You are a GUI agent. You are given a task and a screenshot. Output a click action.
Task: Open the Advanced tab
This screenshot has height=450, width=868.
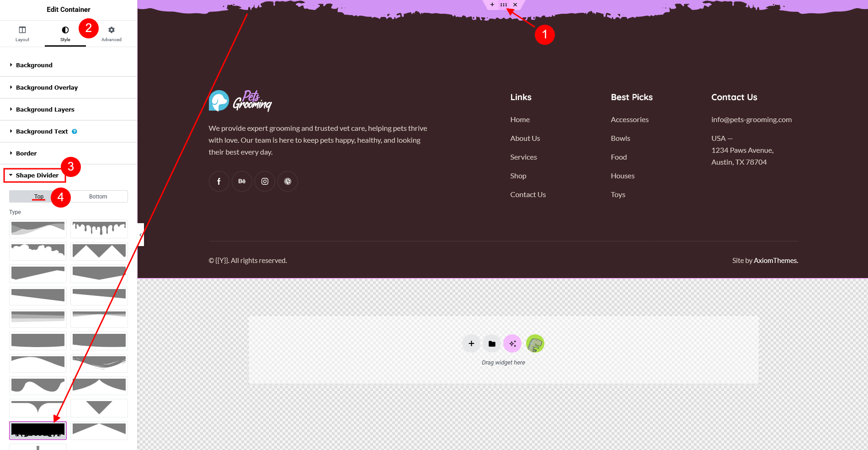tap(112, 33)
